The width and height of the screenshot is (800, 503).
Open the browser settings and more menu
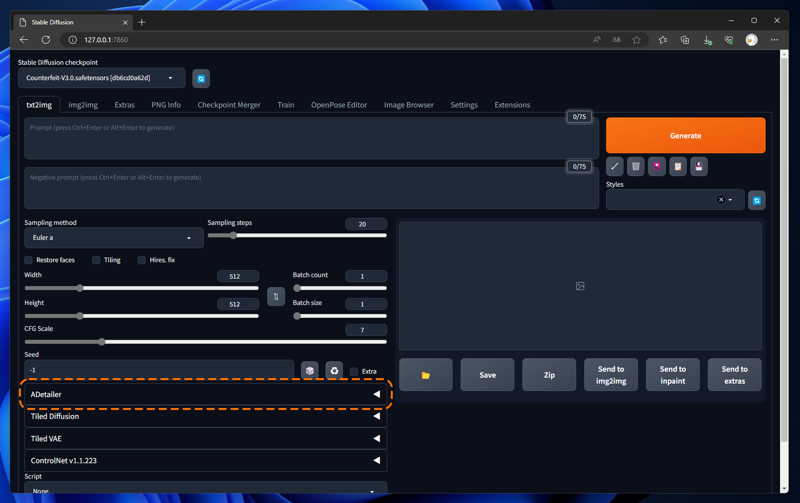click(x=774, y=40)
